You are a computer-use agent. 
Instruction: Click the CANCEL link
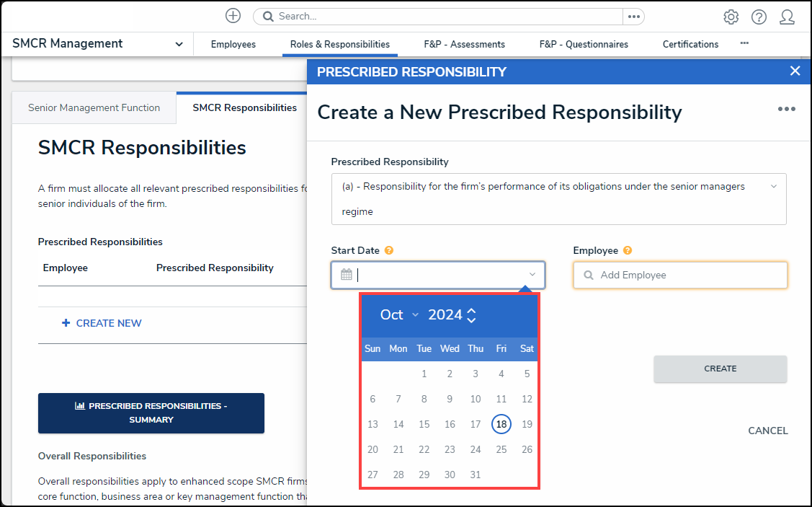pos(767,431)
